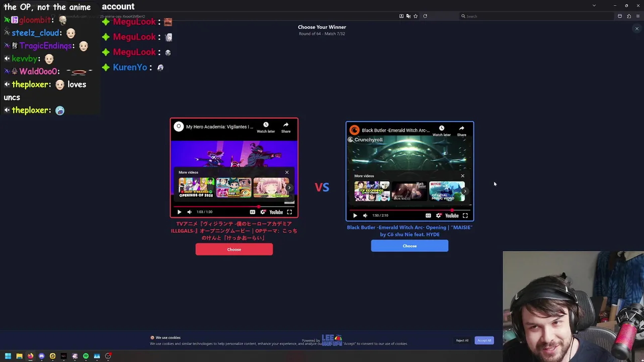This screenshot has height=362, width=644.
Task: Bookmark this page with star icon
Action: (x=415, y=16)
